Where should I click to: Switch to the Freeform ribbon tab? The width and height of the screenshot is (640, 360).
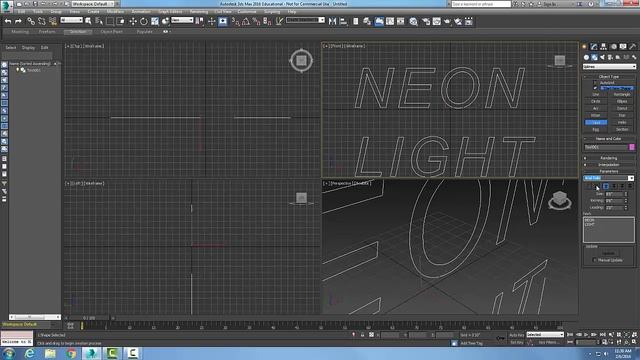click(47, 31)
